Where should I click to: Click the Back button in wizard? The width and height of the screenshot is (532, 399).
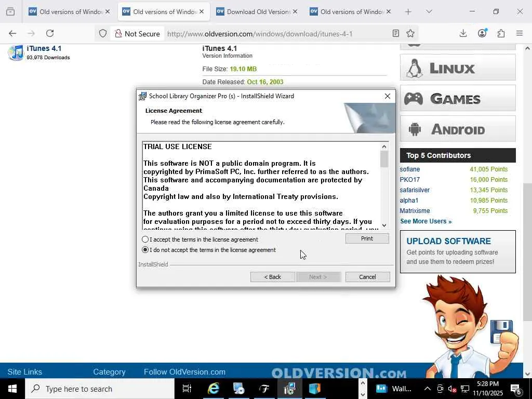pos(272,277)
